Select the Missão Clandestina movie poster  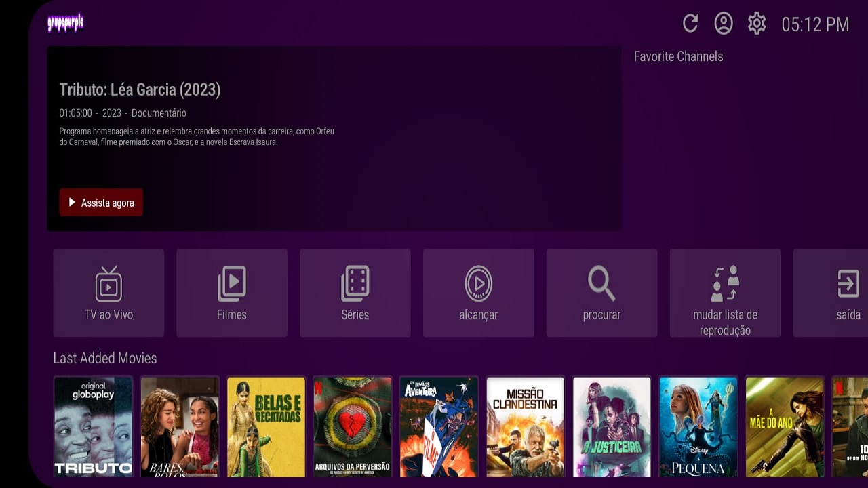coord(526,427)
